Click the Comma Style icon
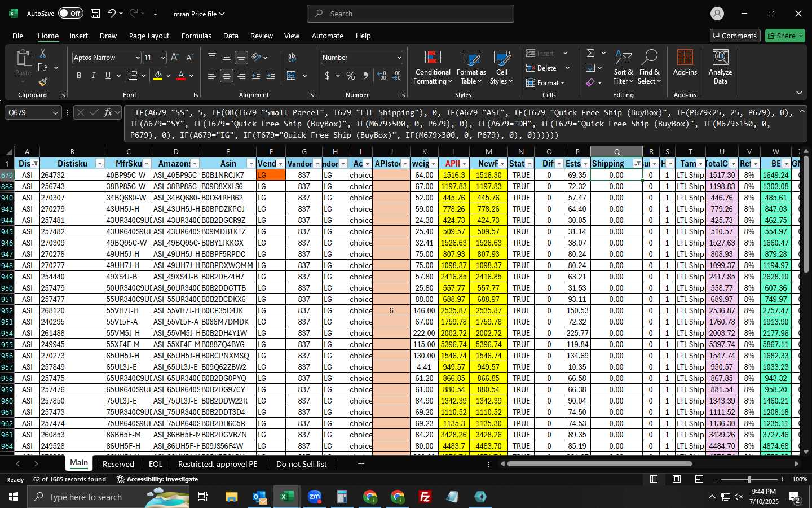 tap(365, 76)
